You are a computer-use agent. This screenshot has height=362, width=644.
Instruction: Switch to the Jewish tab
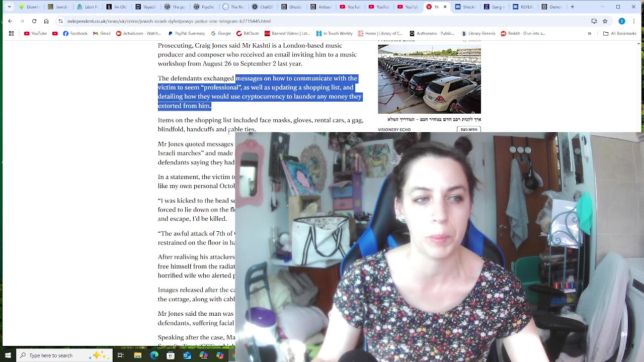coord(59,7)
